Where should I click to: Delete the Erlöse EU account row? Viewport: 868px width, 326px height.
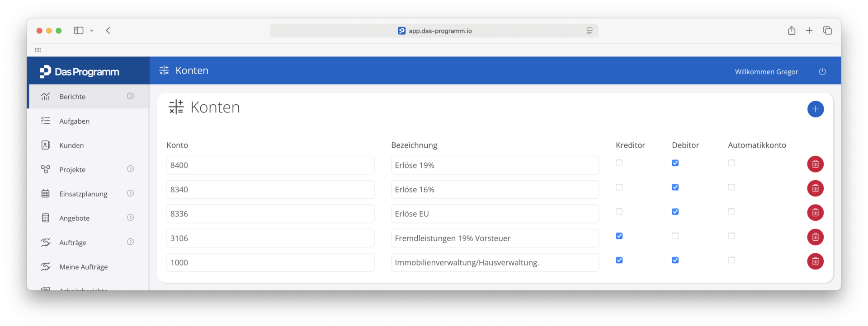point(815,213)
